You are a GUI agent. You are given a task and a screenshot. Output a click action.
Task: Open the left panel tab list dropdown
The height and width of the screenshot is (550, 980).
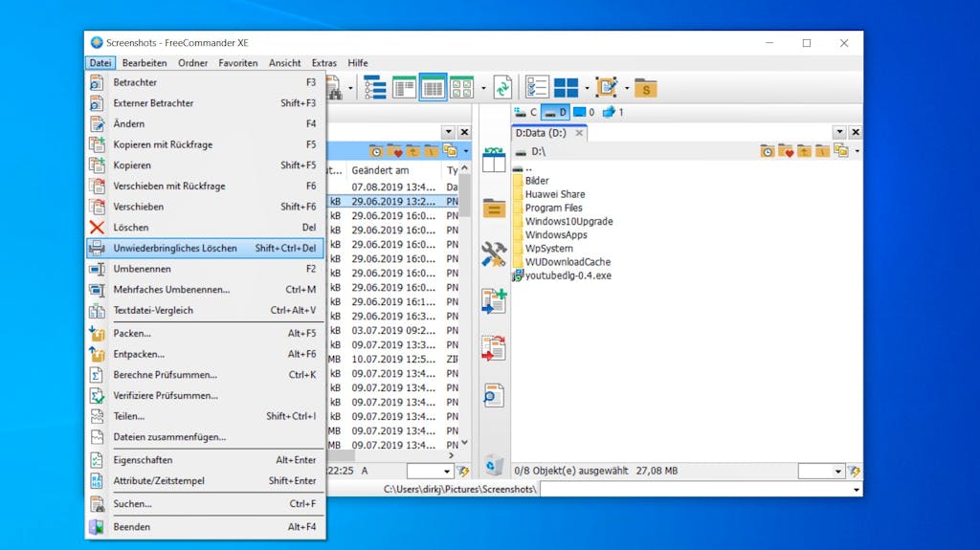click(449, 132)
